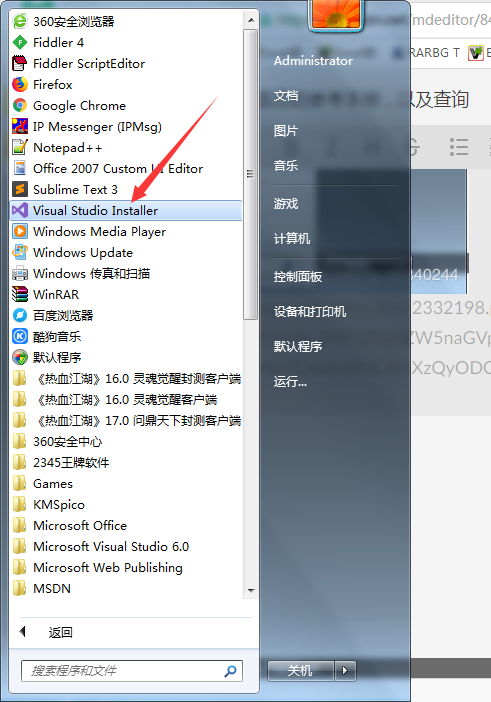Open Fiddler ScriptEditor icon
491x702 pixels.
20,64
